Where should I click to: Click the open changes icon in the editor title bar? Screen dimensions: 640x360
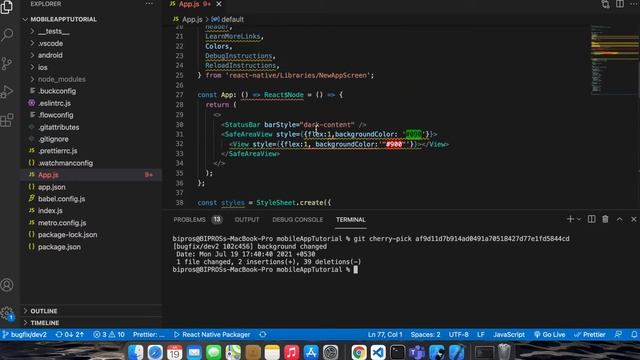[605, 4]
